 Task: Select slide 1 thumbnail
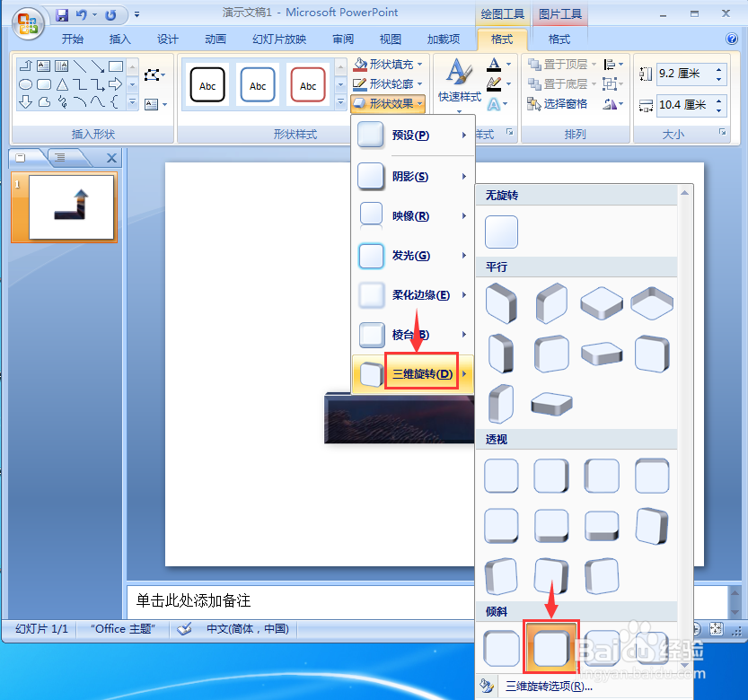pyautogui.click(x=71, y=207)
